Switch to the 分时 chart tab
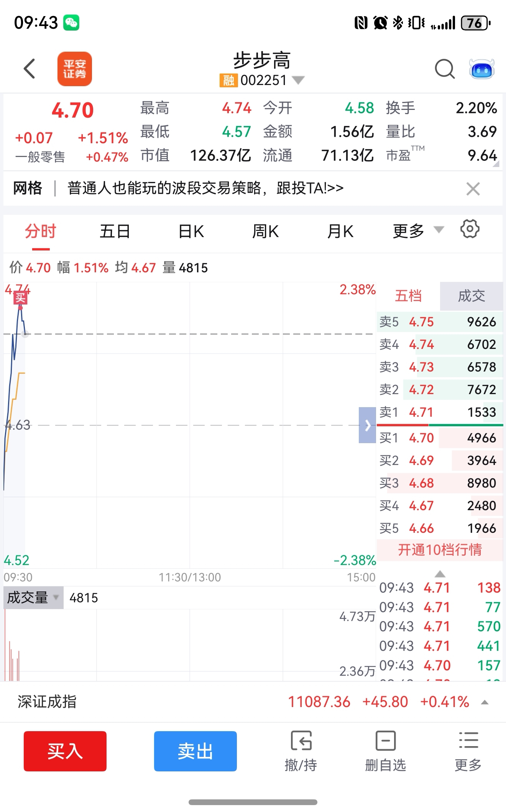Screen dimensions: 506x812 pos(41,231)
